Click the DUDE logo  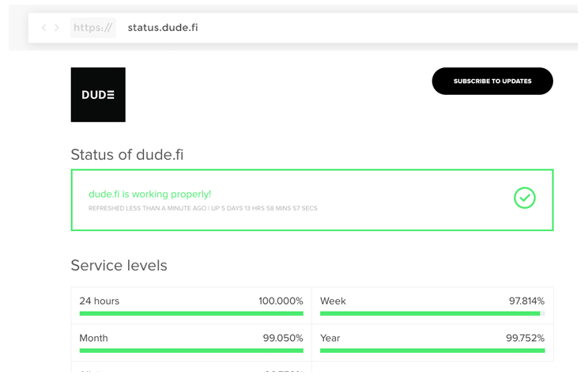98,95
